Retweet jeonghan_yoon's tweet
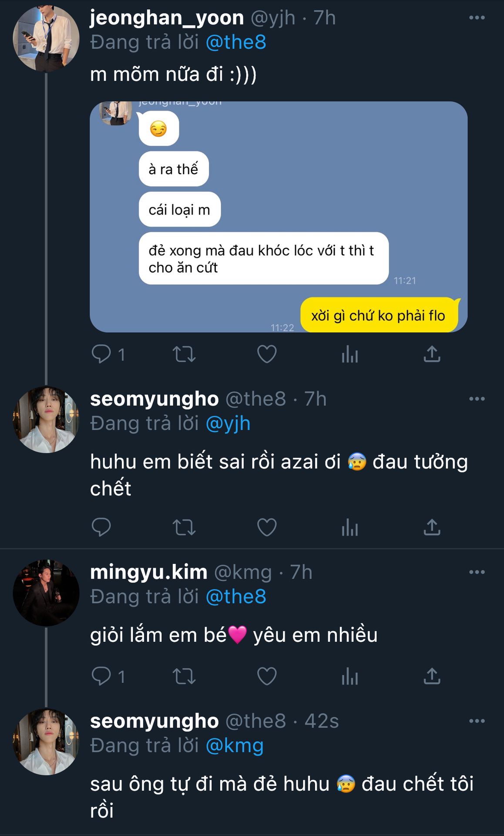The image size is (504, 836). [x=184, y=354]
